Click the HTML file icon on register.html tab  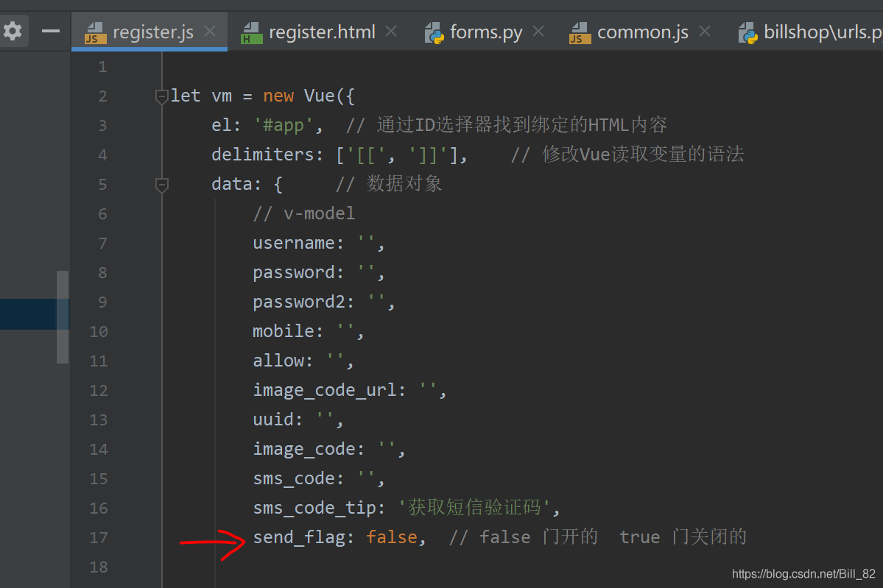pyautogui.click(x=252, y=32)
